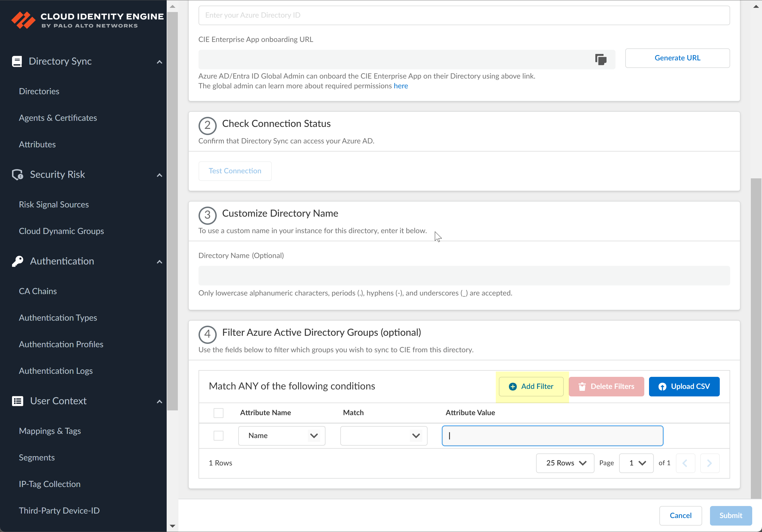Click the Cloud Identity Engine logo
The height and width of the screenshot is (532, 762).
[87, 20]
